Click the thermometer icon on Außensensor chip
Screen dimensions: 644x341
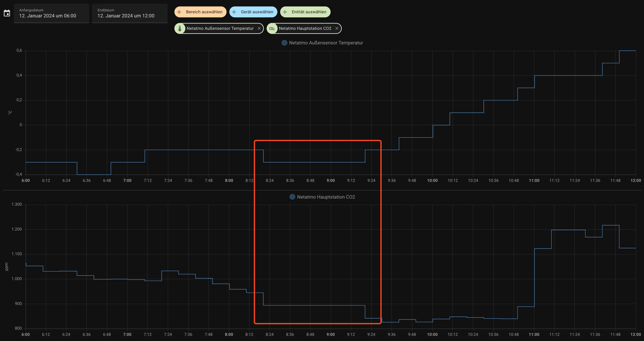coord(180,29)
